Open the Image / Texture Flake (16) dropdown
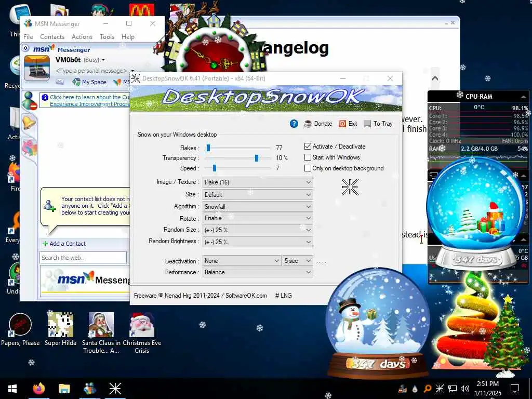Viewport: 532px width, 399px height. click(x=258, y=182)
